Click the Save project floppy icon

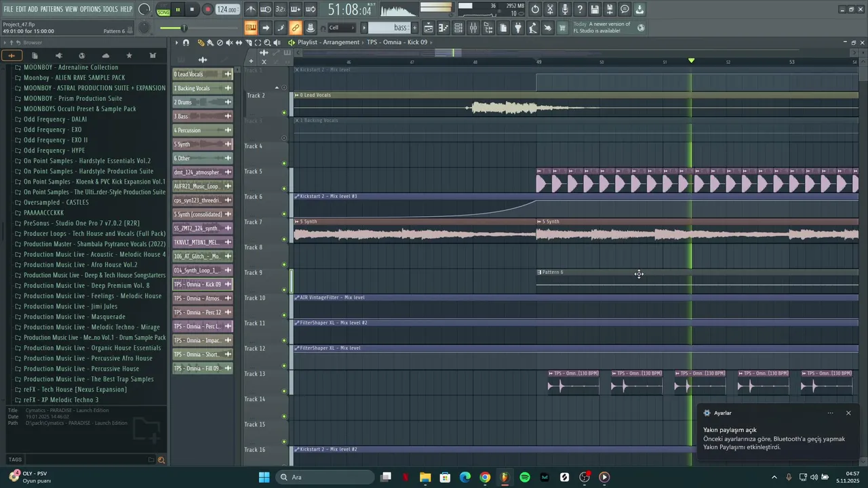[x=595, y=9]
